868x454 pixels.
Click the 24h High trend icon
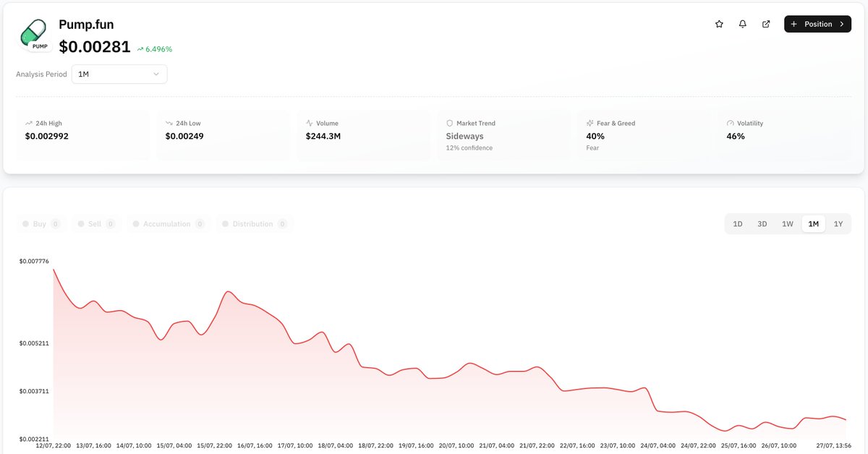point(29,124)
